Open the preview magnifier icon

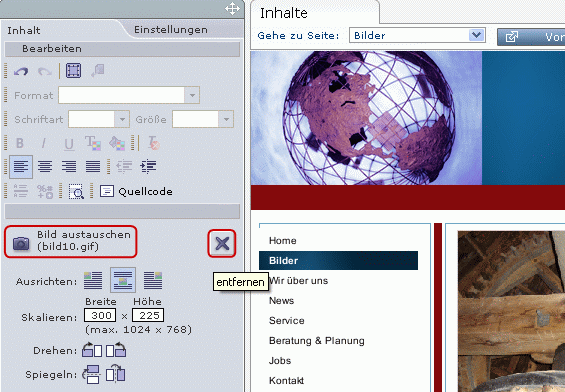point(76,191)
